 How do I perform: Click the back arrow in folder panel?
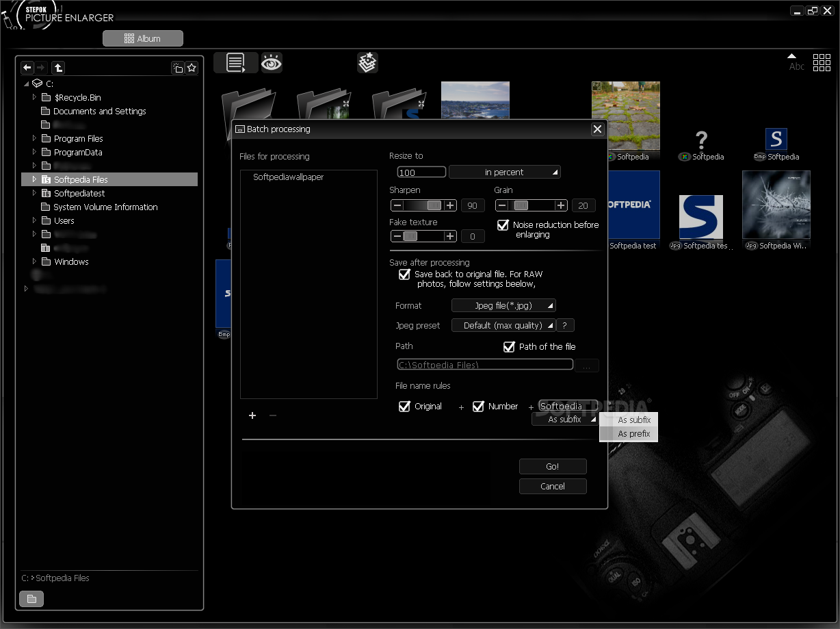27,67
